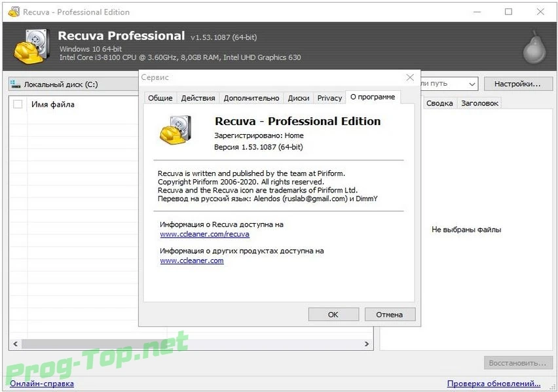Open the Онлайн-справка link
The height and width of the screenshot is (392, 558).
tap(42, 383)
